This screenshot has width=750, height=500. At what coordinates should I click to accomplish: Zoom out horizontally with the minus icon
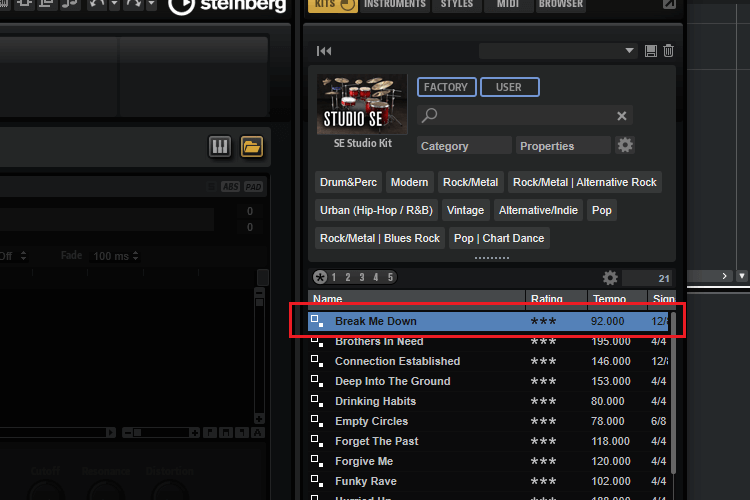pyautogui.click(x=127, y=433)
